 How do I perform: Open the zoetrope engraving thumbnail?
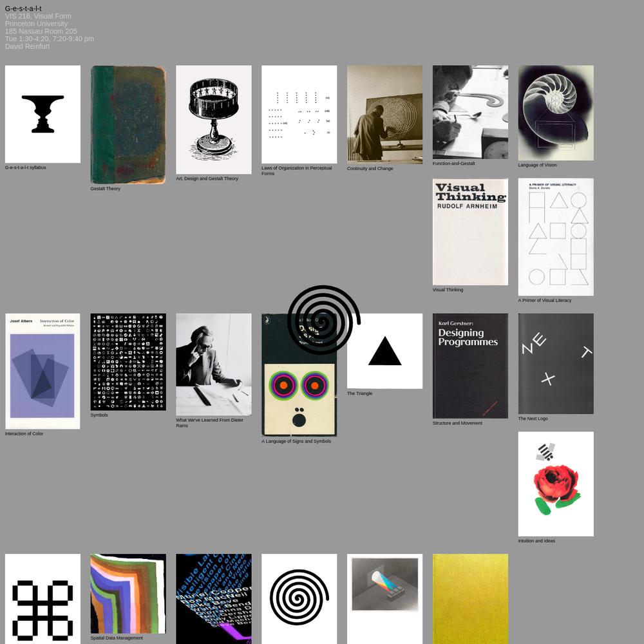pyautogui.click(x=214, y=120)
